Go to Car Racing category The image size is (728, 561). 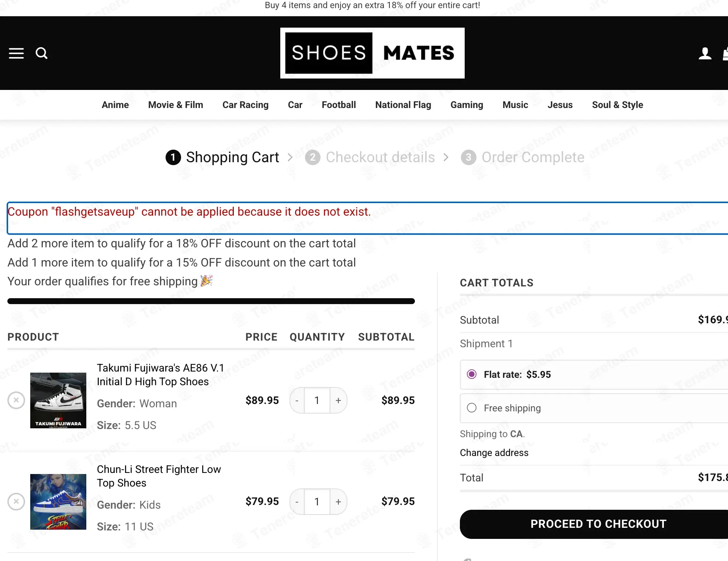click(245, 105)
